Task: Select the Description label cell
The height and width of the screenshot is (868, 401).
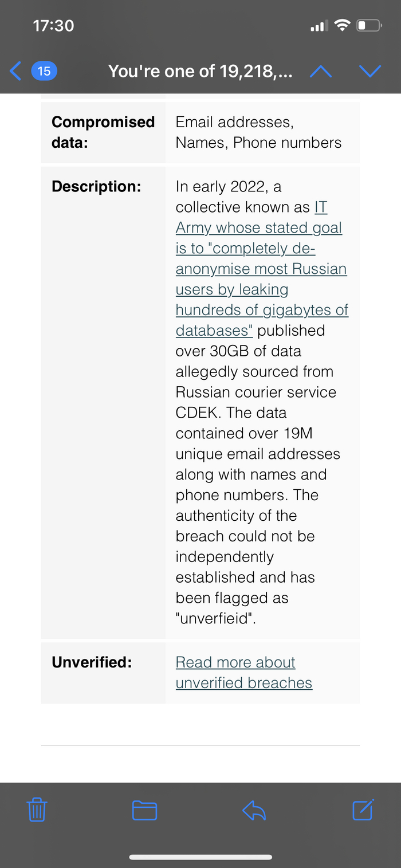Action: point(96,187)
